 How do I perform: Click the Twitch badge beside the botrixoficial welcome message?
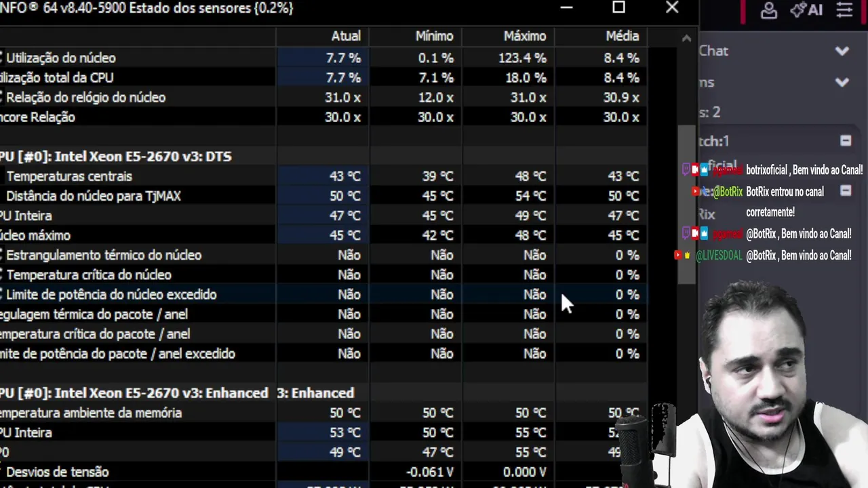point(686,169)
